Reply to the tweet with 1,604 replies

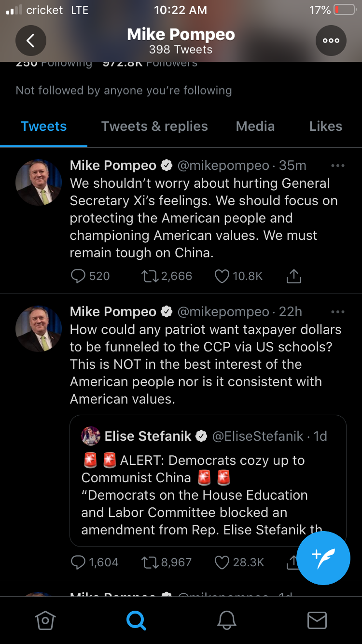click(78, 562)
